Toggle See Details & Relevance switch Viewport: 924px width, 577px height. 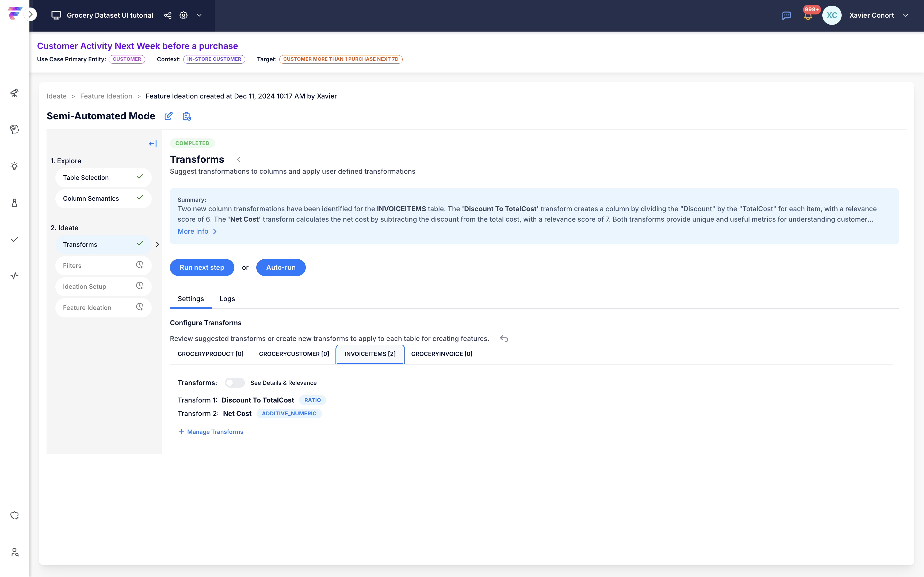tap(235, 383)
